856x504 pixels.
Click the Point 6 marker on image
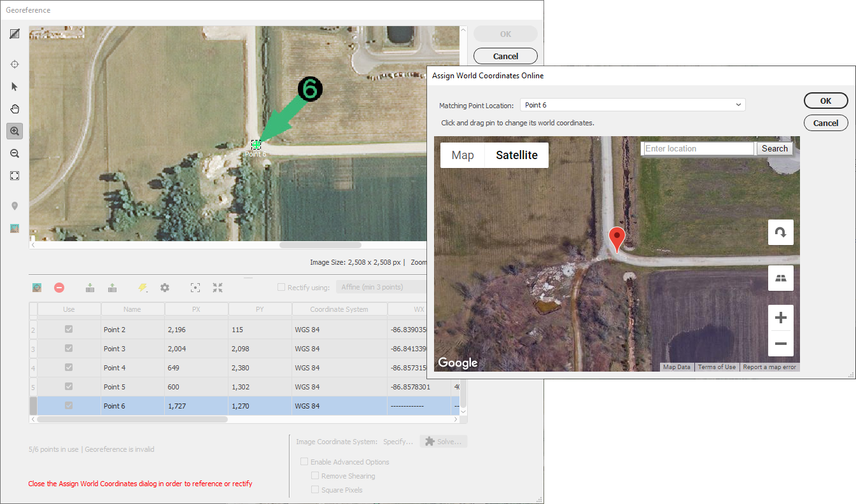click(256, 145)
